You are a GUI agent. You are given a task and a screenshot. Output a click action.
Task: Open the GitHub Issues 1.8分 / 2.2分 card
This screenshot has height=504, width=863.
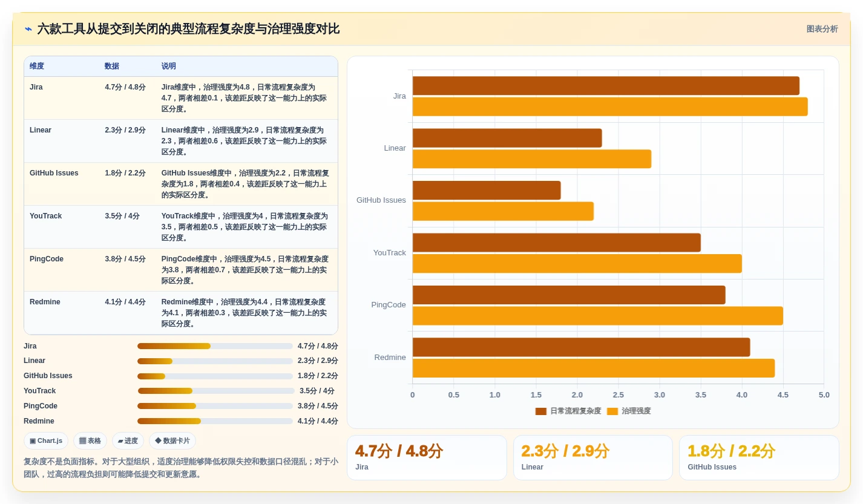(x=759, y=458)
